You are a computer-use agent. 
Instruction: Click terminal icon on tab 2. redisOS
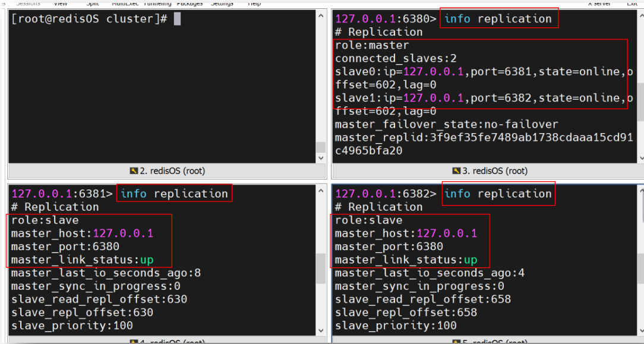coord(134,171)
